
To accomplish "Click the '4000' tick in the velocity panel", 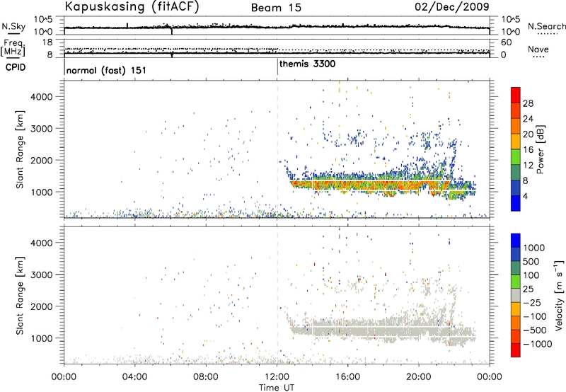I will [42, 243].
